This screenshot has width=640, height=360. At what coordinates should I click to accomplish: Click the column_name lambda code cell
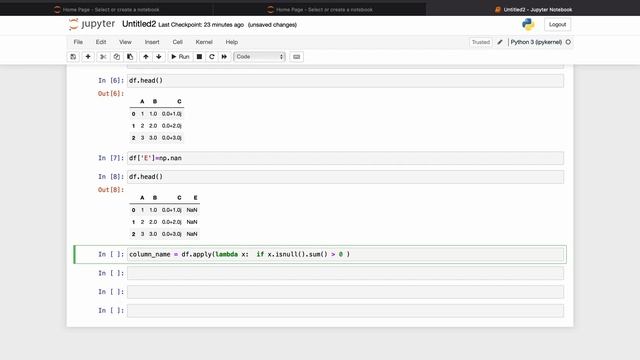point(345,254)
